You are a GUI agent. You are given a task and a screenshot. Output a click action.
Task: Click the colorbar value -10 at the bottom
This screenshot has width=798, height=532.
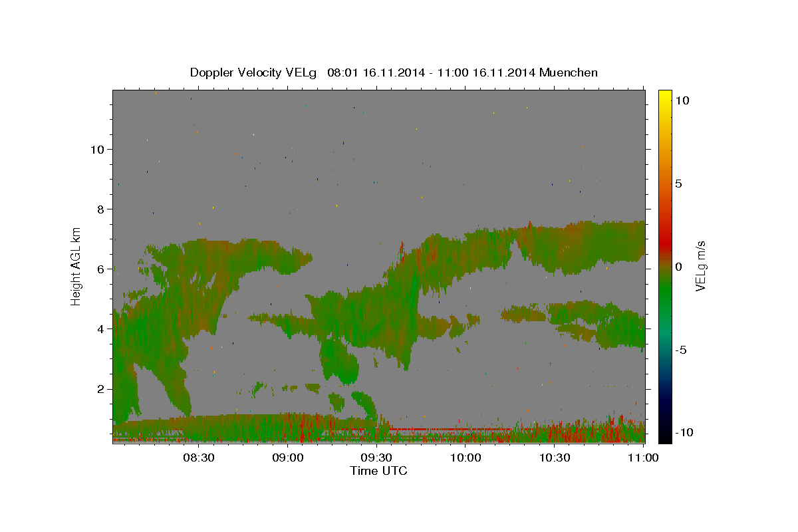(x=684, y=432)
